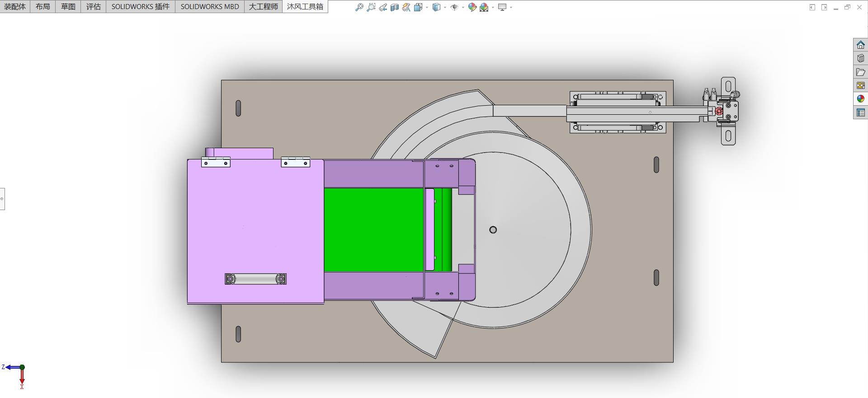Select the green conveyor belt surface
Viewport: 868px width, 398px height.
[x=373, y=229]
